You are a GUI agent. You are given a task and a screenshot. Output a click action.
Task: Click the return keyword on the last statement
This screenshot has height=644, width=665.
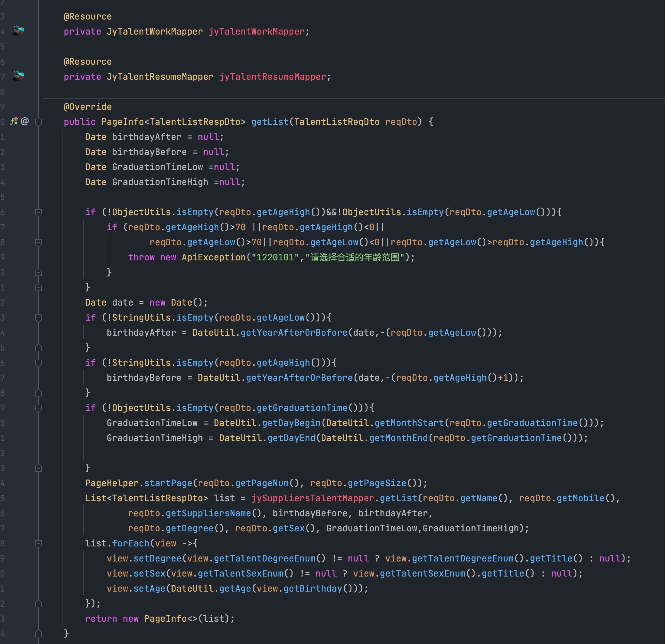(101, 619)
